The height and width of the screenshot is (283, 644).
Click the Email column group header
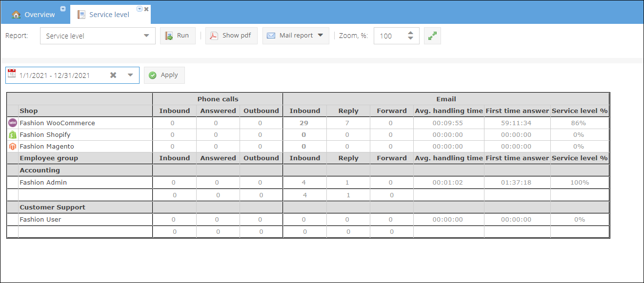pyautogui.click(x=446, y=99)
